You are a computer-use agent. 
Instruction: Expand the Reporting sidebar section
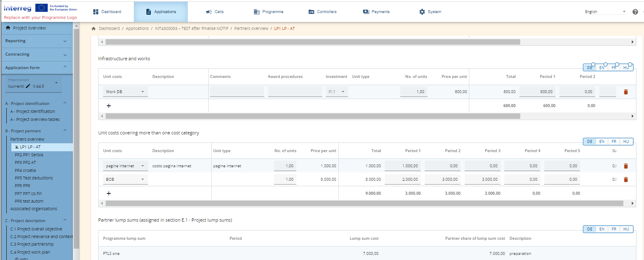point(36,41)
